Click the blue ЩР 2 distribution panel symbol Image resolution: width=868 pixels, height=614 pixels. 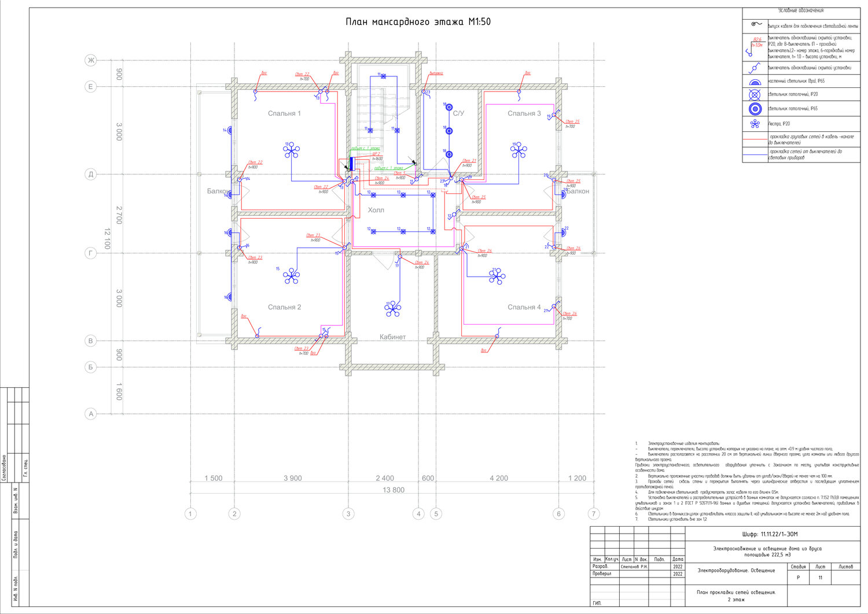[351, 163]
